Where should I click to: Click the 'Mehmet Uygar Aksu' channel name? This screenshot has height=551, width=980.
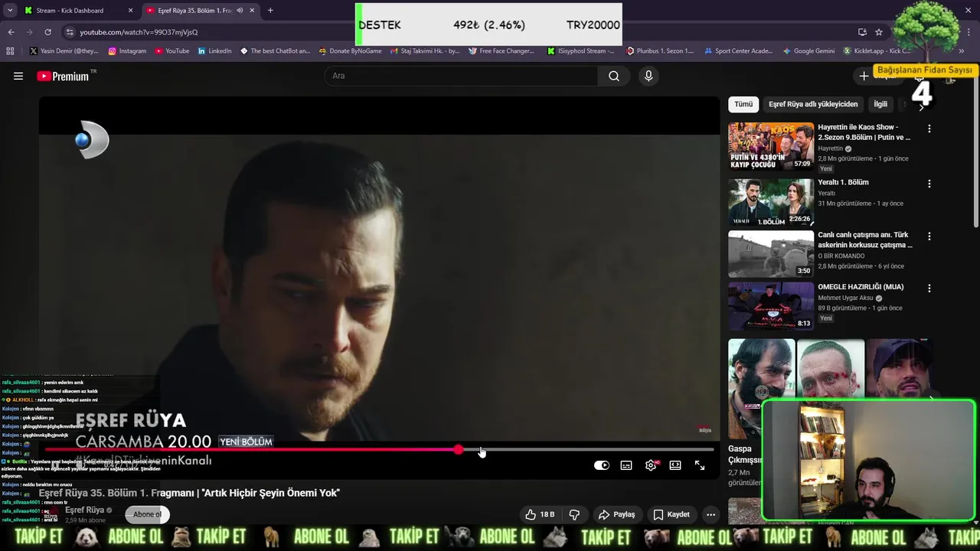pyautogui.click(x=845, y=298)
